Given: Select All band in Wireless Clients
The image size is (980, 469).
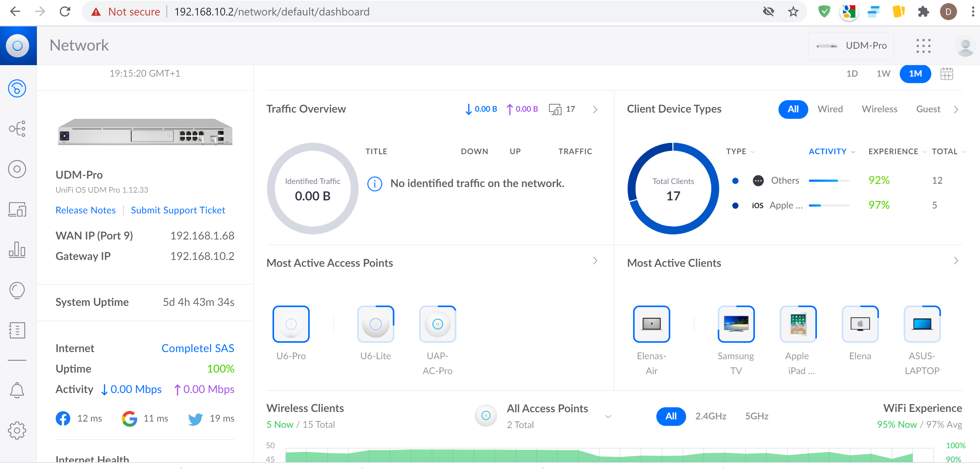Looking at the screenshot, I should click(671, 417).
